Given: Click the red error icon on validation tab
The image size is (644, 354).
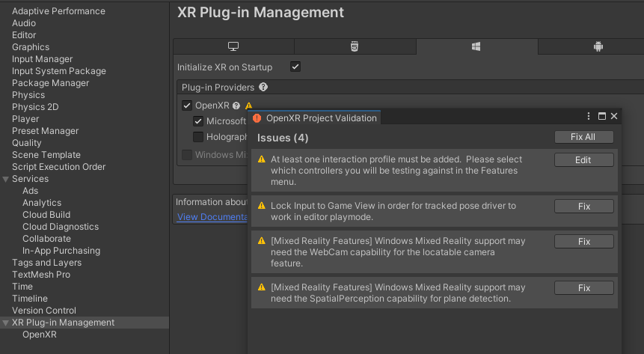Looking at the screenshot, I should (x=257, y=118).
